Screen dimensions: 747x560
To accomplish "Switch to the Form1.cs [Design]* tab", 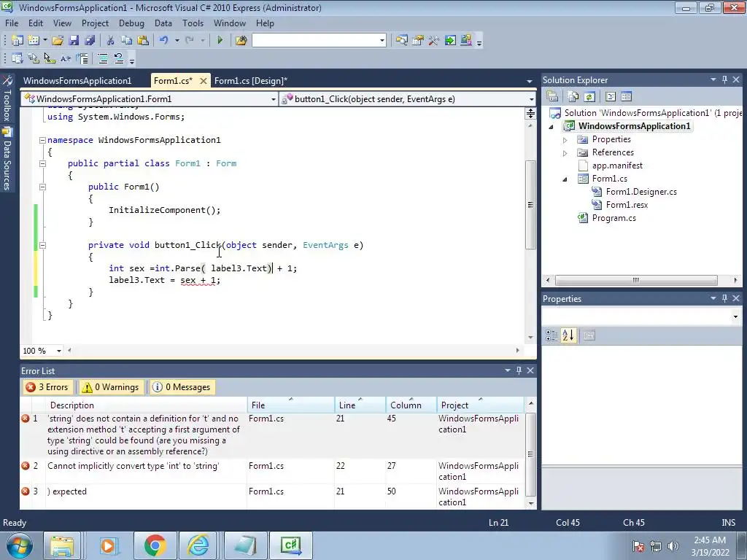I will (x=251, y=81).
